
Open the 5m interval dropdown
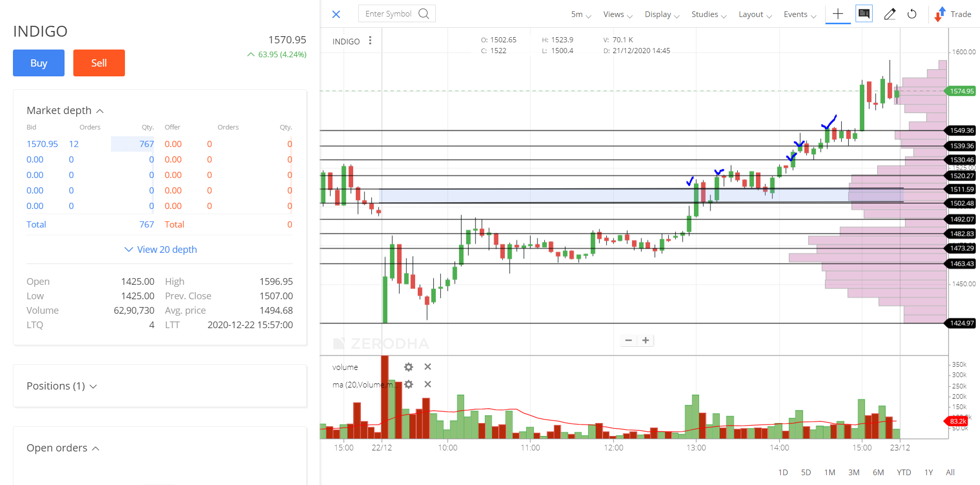pyautogui.click(x=581, y=14)
